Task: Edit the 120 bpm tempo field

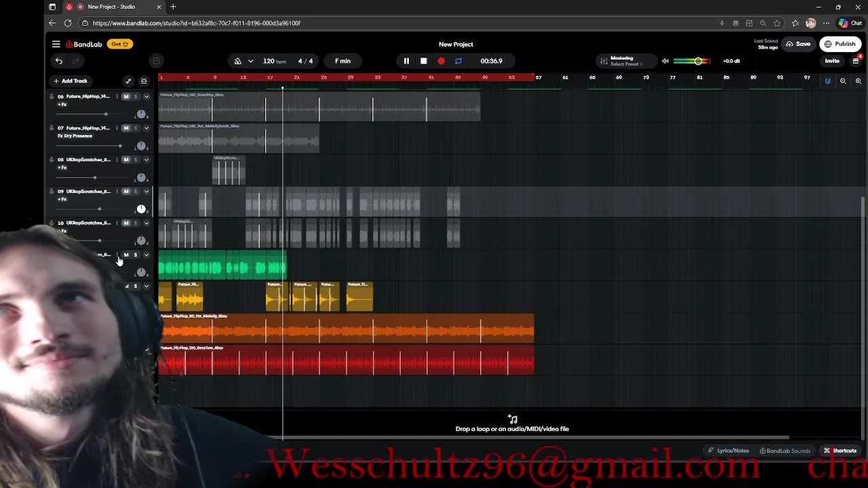Action: coord(274,61)
